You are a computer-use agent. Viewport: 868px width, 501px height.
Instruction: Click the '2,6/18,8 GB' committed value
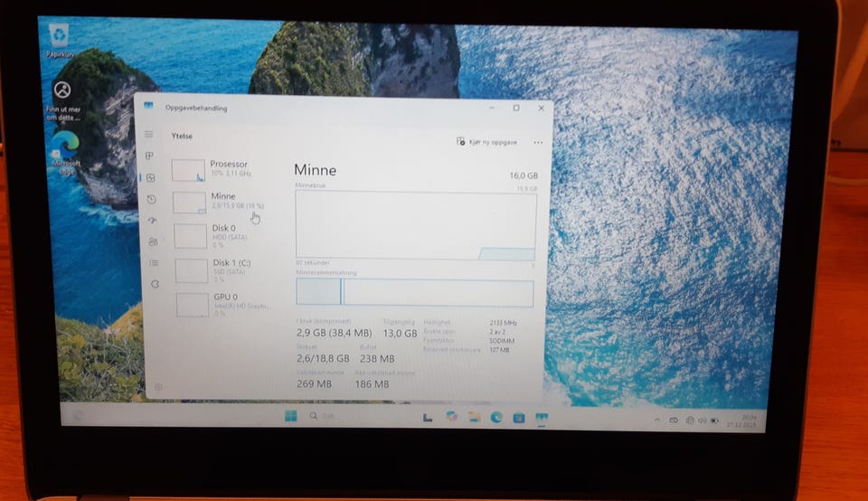coord(323,358)
